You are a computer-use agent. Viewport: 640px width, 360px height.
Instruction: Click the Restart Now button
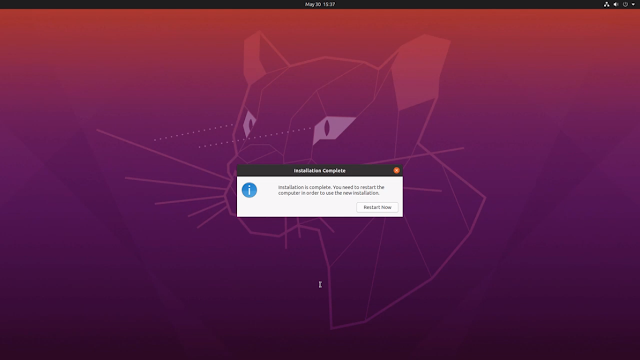[x=377, y=207]
